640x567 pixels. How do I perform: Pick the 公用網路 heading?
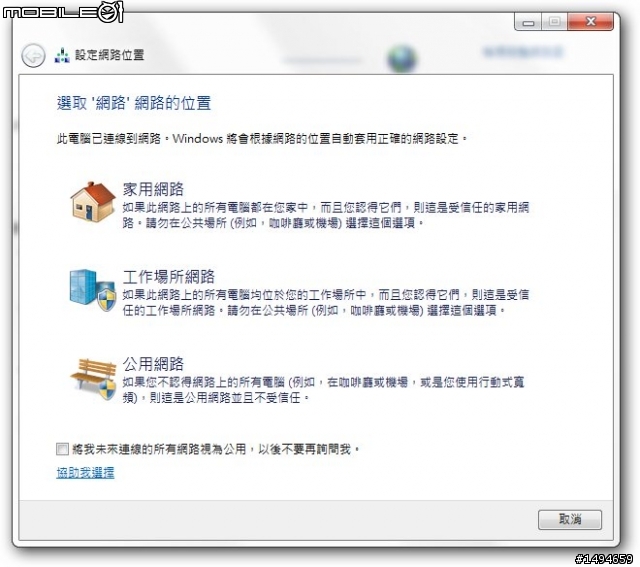click(153, 364)
